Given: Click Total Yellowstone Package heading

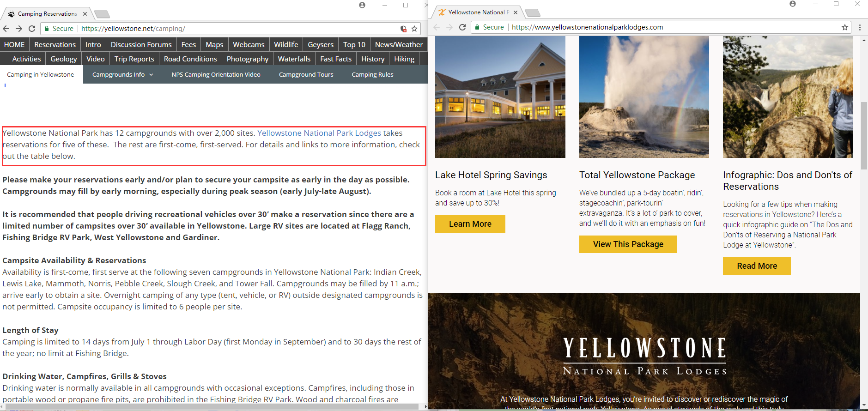Looking at the screenshot, I should point(637,175).
